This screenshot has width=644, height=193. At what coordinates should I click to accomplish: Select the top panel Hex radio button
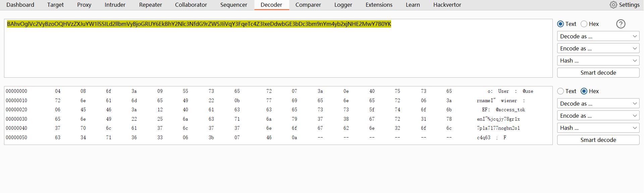pyautogui.click(x=584, y=24)
